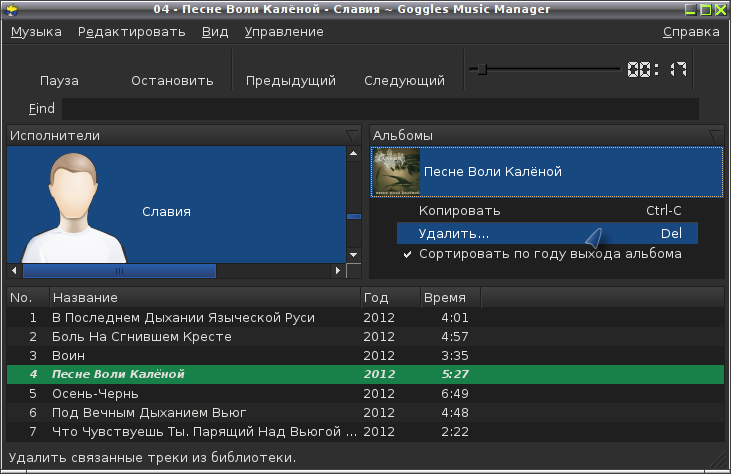
Task: Open the Музыка menu
Action: click(x=36, y=32)
